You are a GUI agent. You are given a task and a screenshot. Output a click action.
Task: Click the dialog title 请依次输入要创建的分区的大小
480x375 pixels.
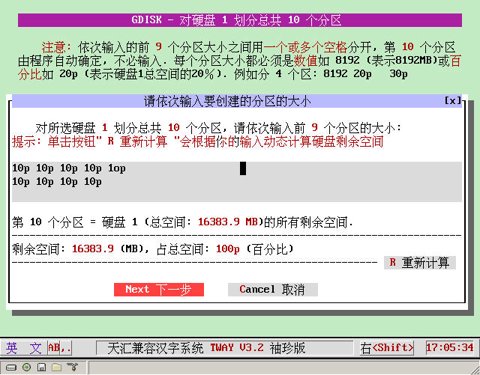click(x=227, y=101)
